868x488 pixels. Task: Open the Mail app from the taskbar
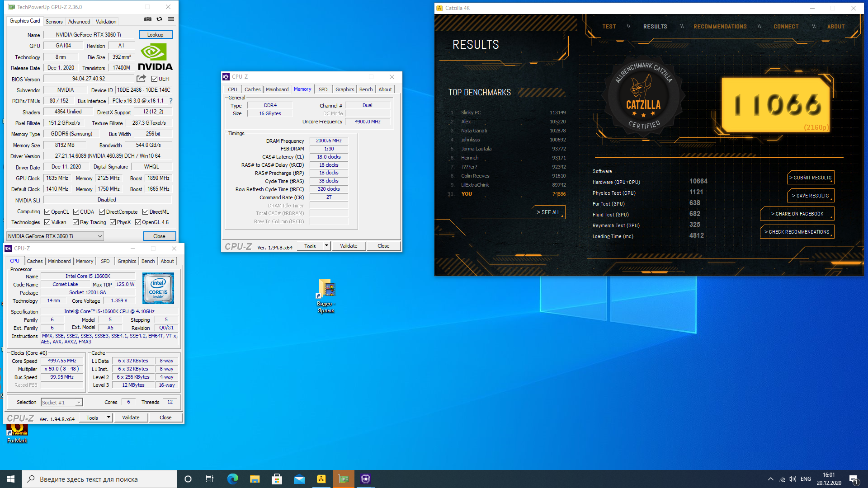(x=299, y=479)
